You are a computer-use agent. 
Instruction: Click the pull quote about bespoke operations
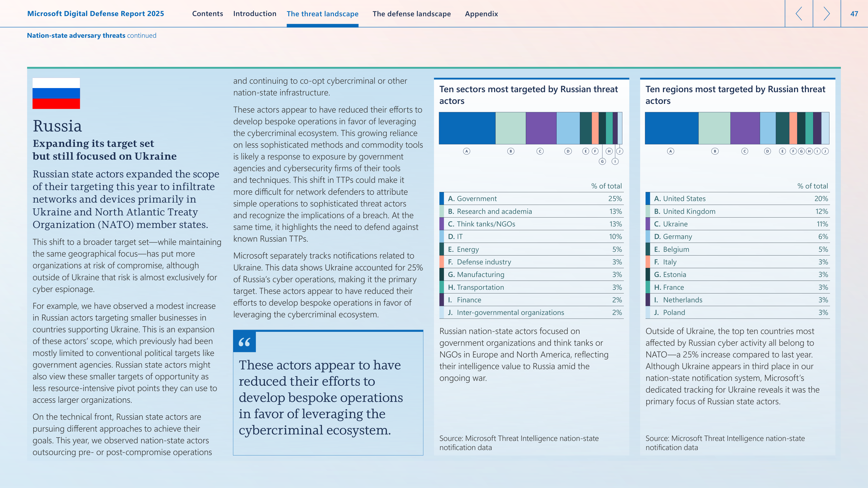[x=321, y=398]
